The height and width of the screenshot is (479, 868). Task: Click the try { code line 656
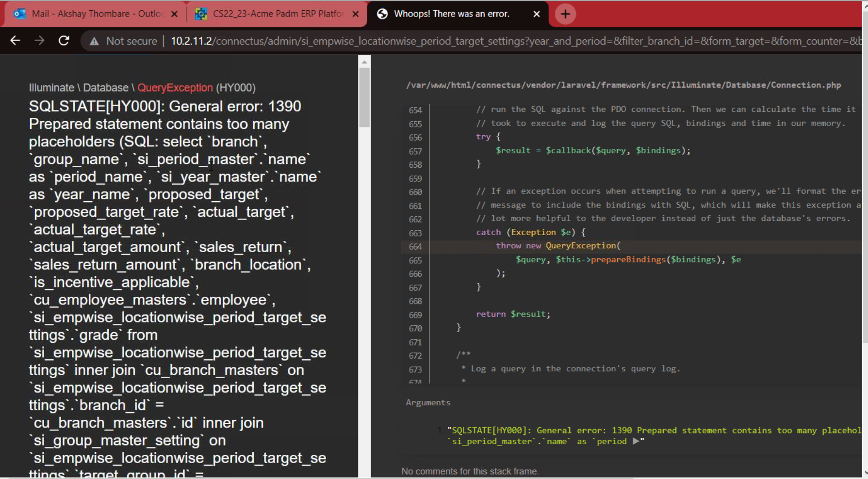pos(488,137)
